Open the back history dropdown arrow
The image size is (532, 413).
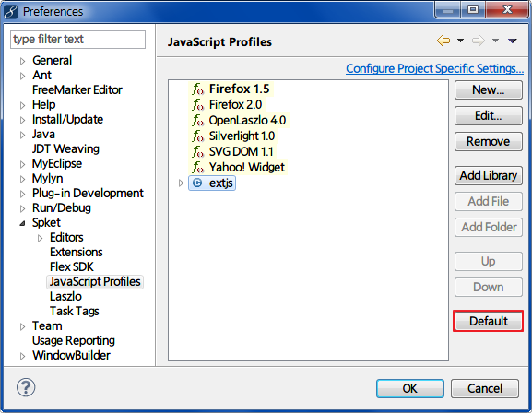pos(460,41)
